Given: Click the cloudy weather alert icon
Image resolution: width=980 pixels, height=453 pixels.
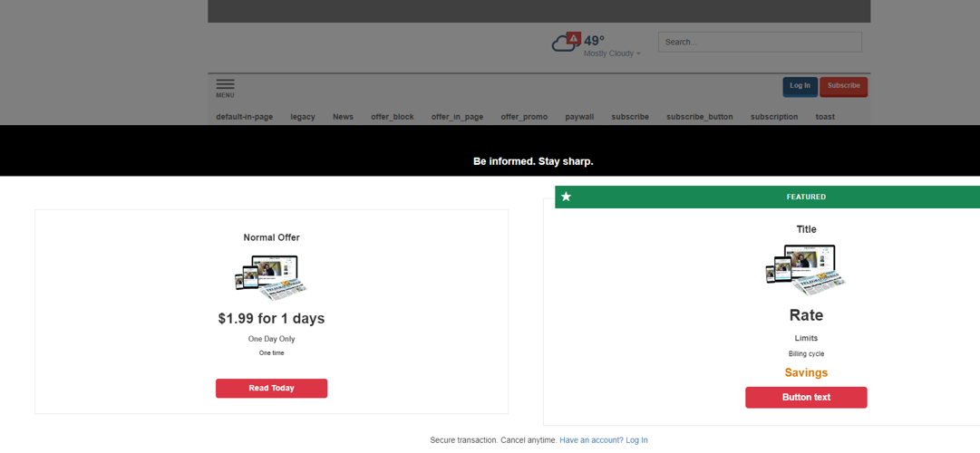Looking at the screenshot, I should click(x=566, y=43).
